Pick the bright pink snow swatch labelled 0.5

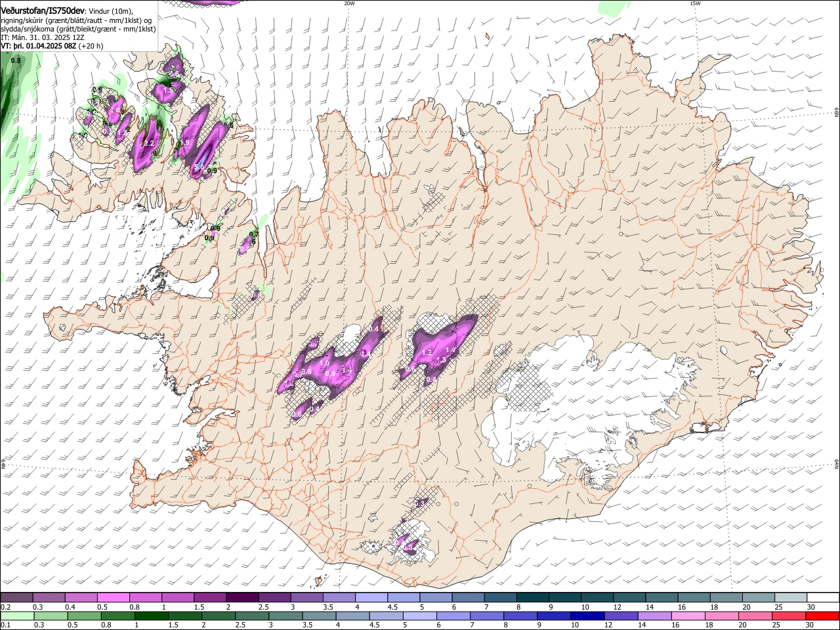pos(113,598)
